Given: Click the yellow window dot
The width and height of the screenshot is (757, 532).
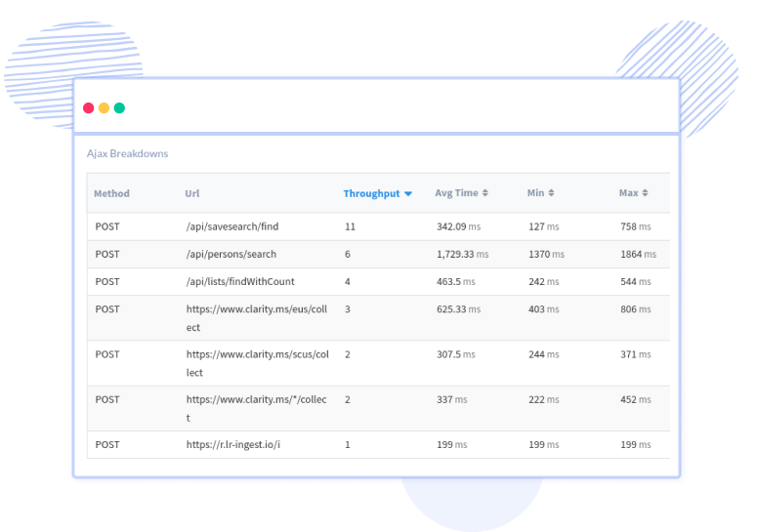Looking at the screenshot, I should [104, 107].
